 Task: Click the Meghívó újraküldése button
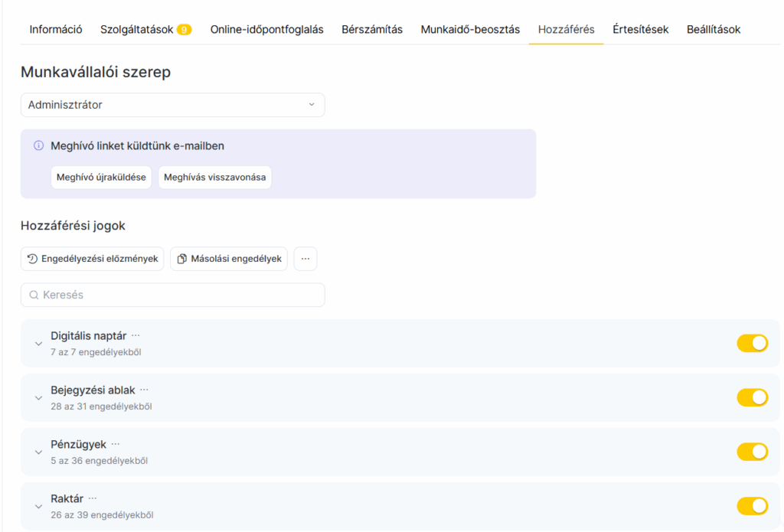101,178
